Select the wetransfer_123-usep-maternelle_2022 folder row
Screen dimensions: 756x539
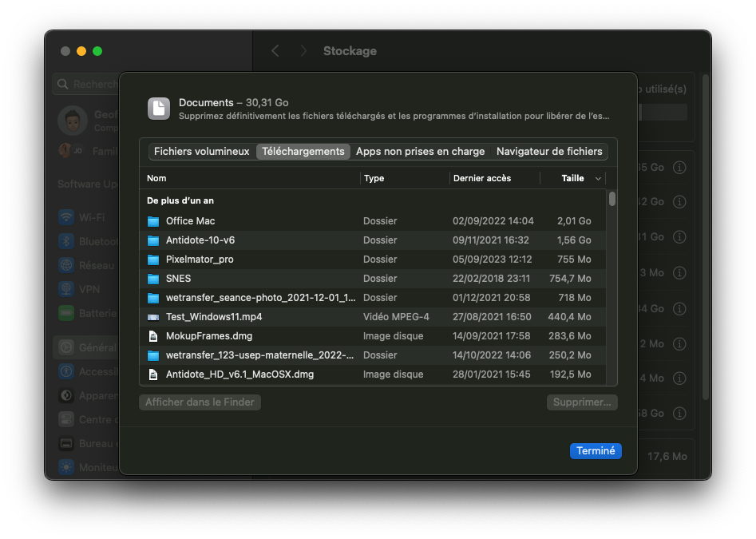pyautogui.click(x=373, y=355)
